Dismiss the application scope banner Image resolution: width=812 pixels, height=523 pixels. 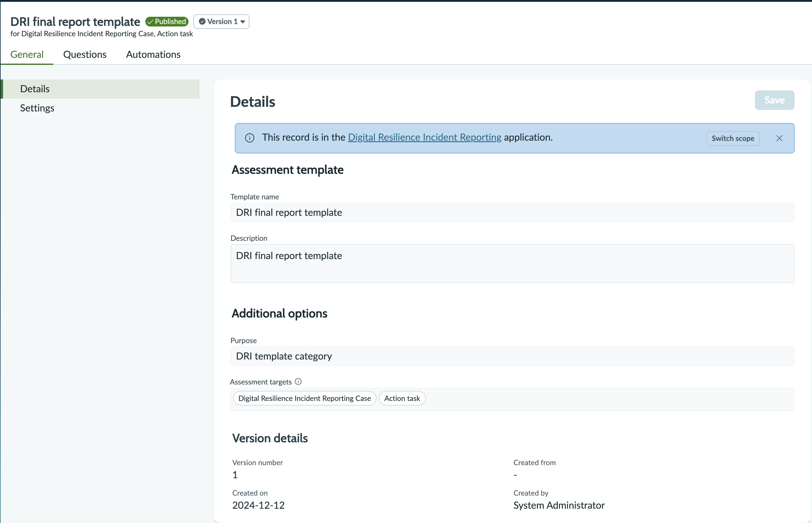tap(779, 138)
